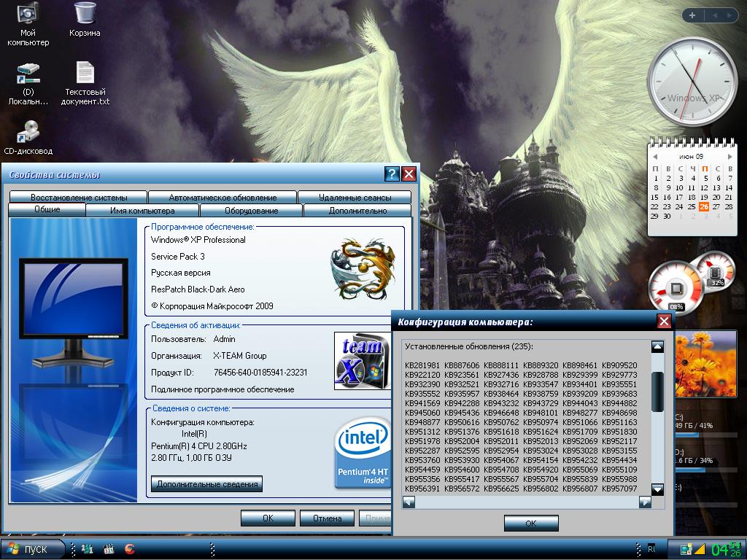
Task: Click the flower slideshow gadget thumbnail
Action: 705,365
